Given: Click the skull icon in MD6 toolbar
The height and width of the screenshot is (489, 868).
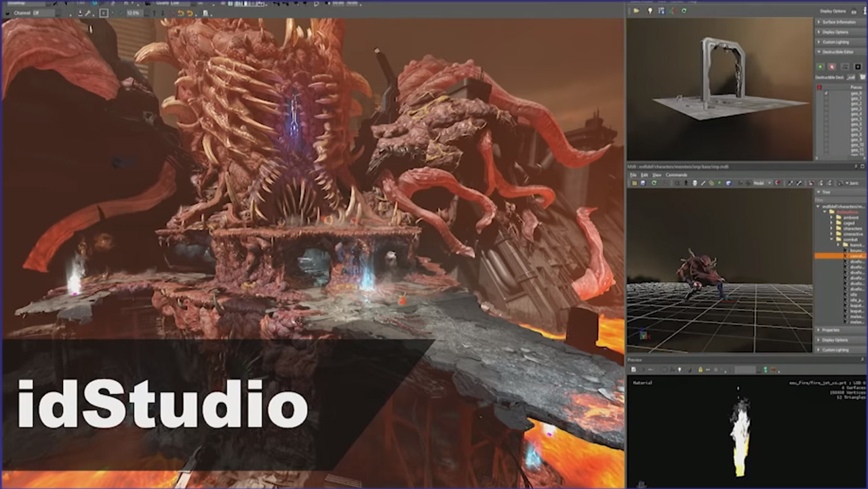Looking at the screenshot, I should point(694,183).
